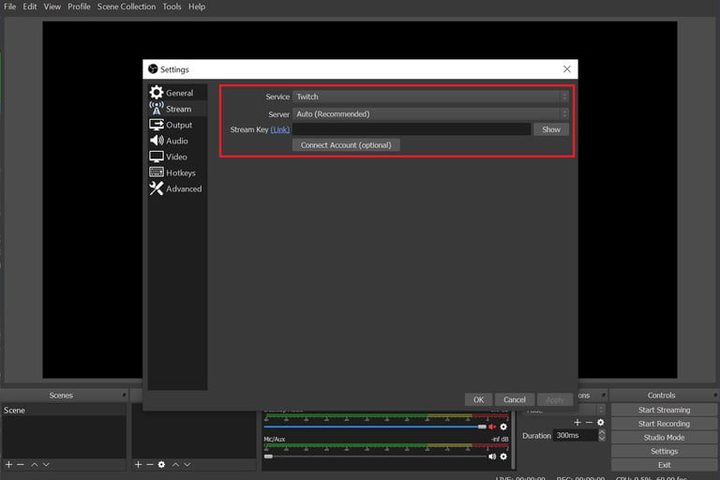Screen dimensions: 720x480
Task: Open the Advanced settings section
Action: [182, 189]
